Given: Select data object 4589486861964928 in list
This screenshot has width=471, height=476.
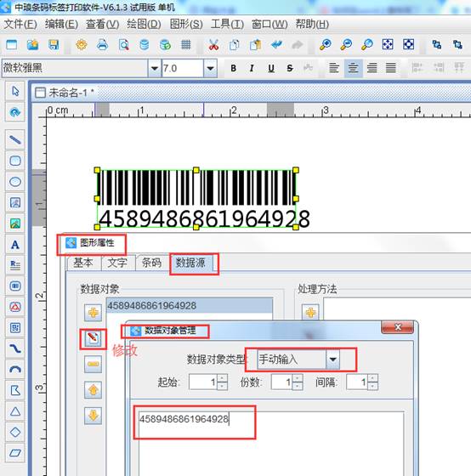Looking at the screenshot, I should point(190,305).
